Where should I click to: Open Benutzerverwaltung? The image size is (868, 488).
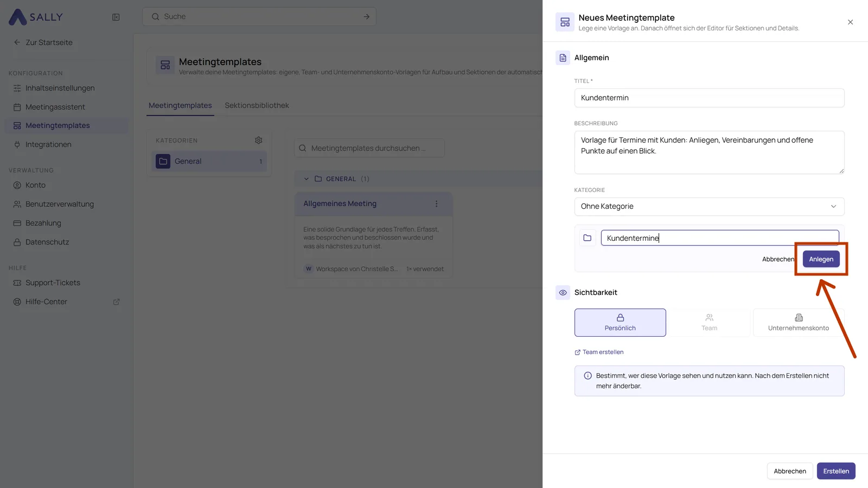[x=66, y=204]
